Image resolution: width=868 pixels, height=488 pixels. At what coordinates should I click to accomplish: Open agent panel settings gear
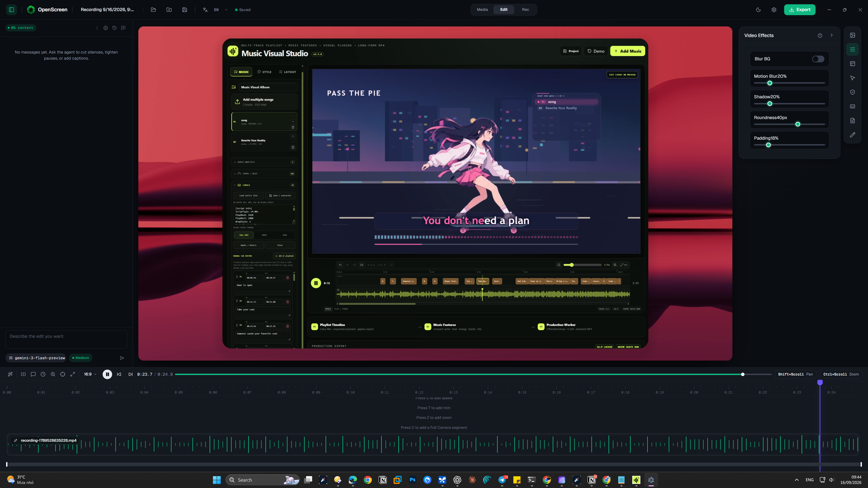[x=106, y=28]
